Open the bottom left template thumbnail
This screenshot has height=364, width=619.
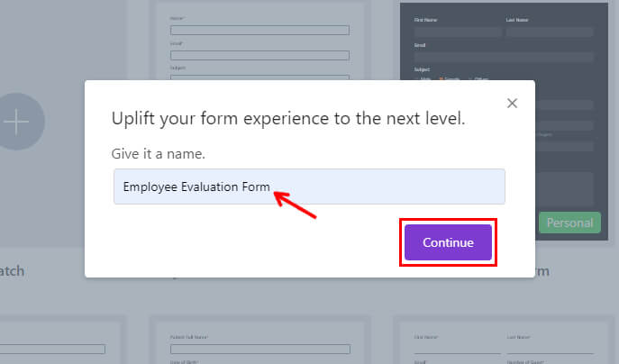[x=59, y=342]
